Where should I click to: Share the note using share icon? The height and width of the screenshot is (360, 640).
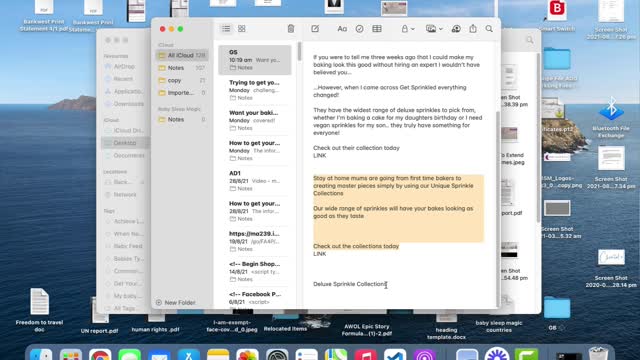click(473, 29)
